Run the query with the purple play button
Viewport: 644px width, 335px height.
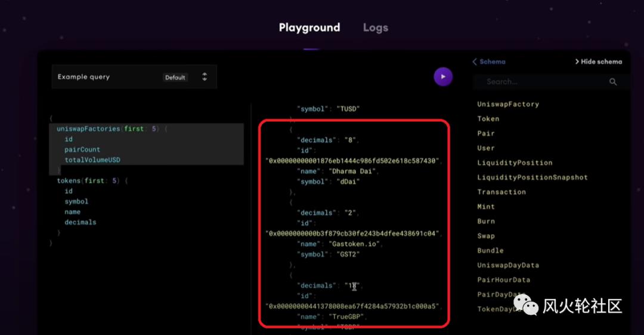point(443,77)
